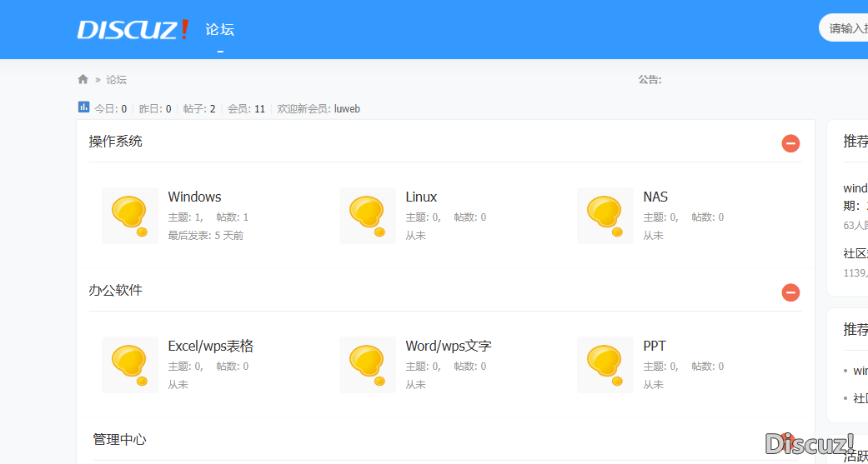Click the NAS forum chat bubble icon
Image resolution: width=868 pixels, height=464 pixels.
pos(605,215)
